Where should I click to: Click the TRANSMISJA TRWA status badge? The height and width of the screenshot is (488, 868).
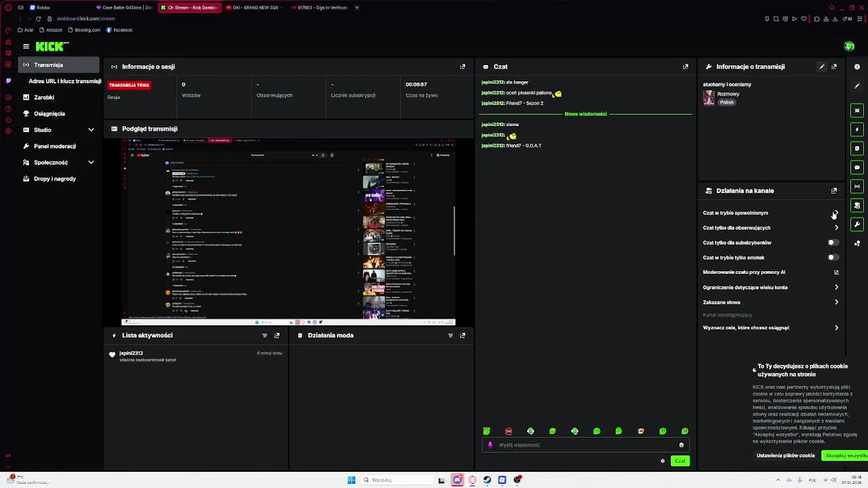[x=129, y=85]
